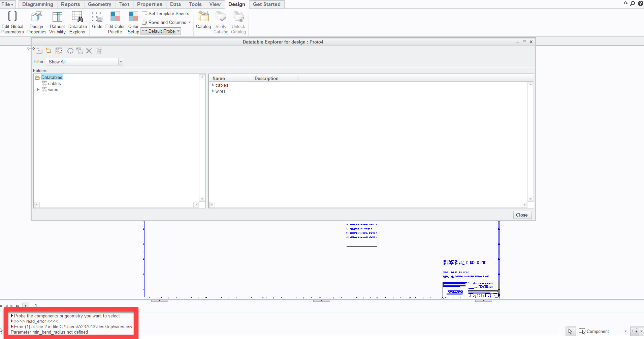Screen dimensions: 644x339
Task: Switch to the Reports tab
Action: click(x=70, y=4)
